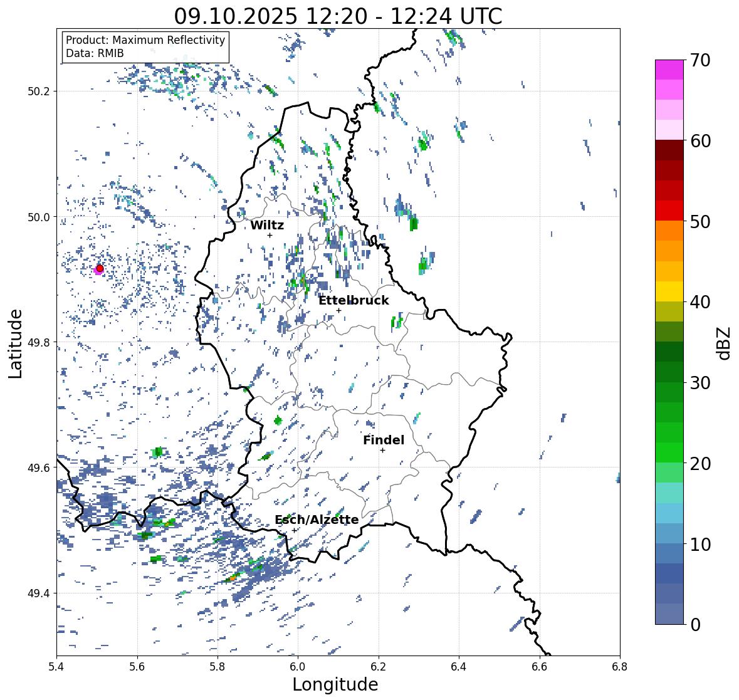739x700 pixels.
Task: Click the colorbar tick label 30
Action: (700, 383)
